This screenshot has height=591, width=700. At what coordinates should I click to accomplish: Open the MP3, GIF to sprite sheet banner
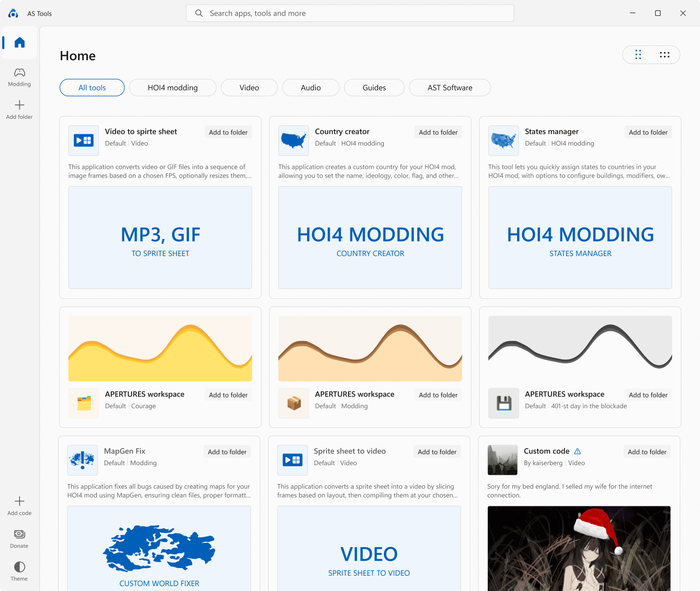click(160, 237)
